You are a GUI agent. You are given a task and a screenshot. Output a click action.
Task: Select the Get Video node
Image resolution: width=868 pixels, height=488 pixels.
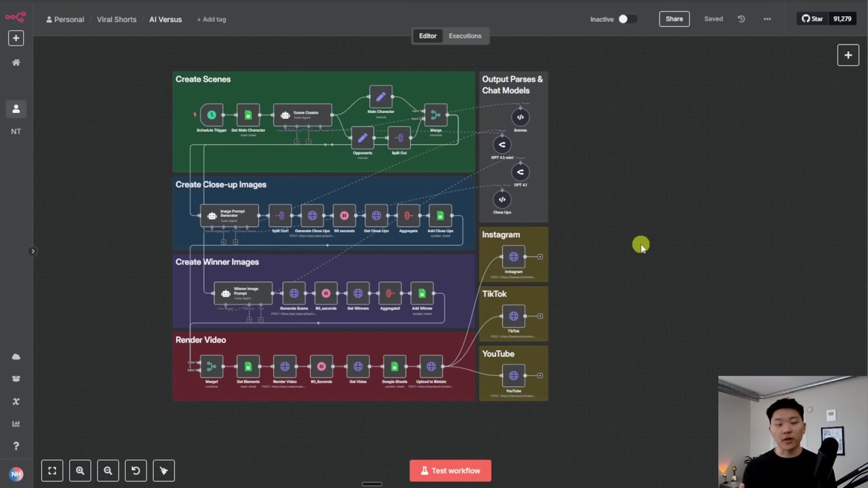(x=358, y=366)
